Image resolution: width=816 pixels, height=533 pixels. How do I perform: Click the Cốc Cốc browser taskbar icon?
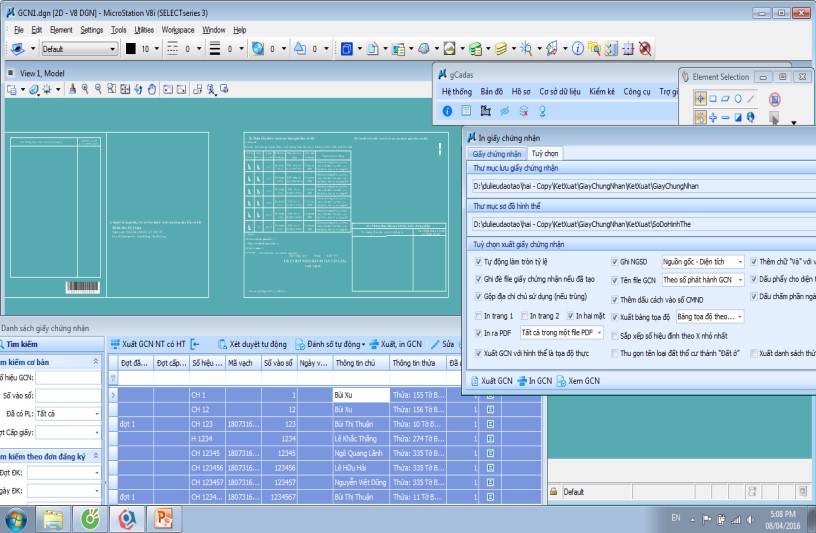pos(89,519)
